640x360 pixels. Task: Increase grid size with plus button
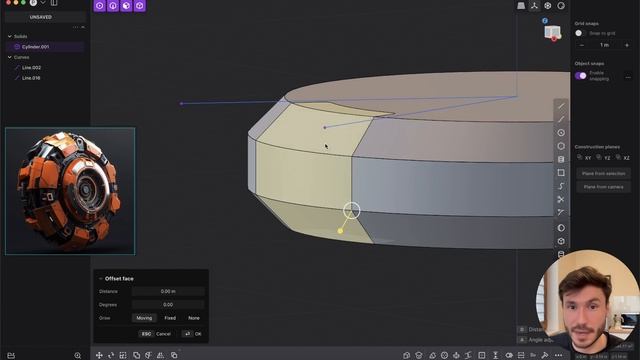(627, 45)
